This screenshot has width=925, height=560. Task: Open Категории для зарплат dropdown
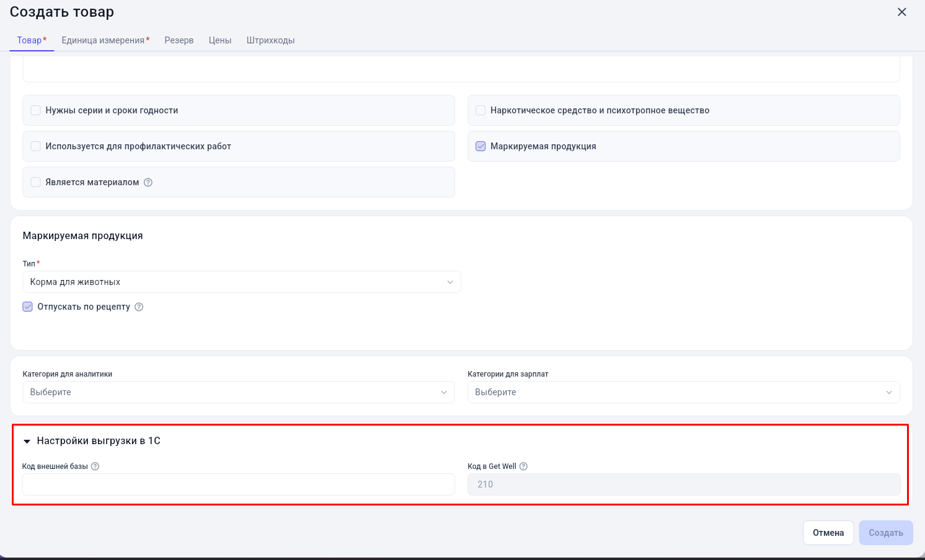coord(684,392)
